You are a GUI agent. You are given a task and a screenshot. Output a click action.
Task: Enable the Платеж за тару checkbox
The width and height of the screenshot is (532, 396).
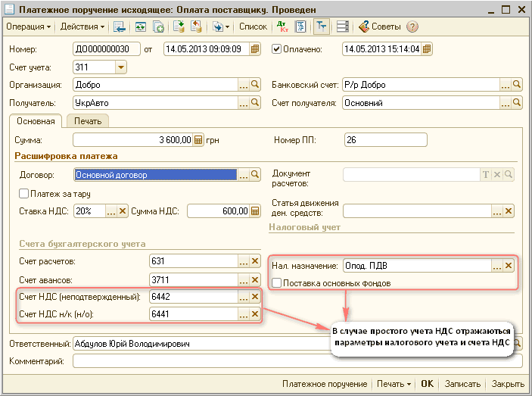pos(23,194)
